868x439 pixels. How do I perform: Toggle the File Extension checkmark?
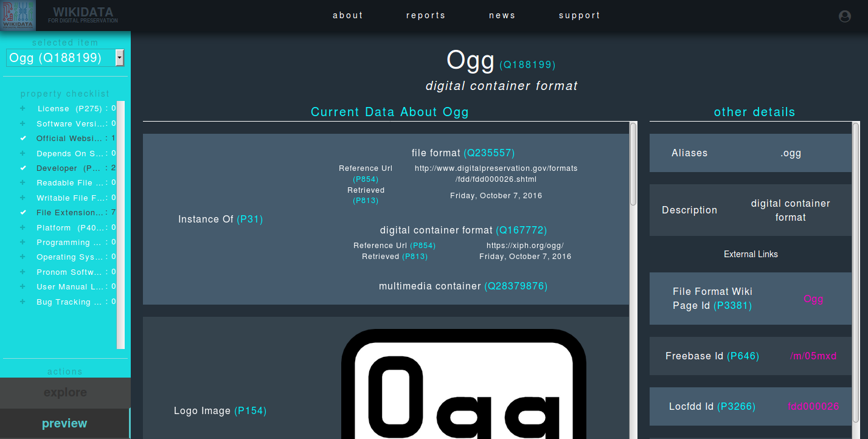pos(23,212)
